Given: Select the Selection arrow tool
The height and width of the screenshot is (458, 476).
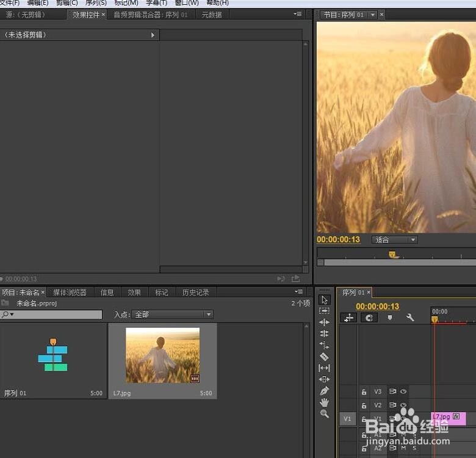Looking at the screenshot, I should tap(324, 300).
